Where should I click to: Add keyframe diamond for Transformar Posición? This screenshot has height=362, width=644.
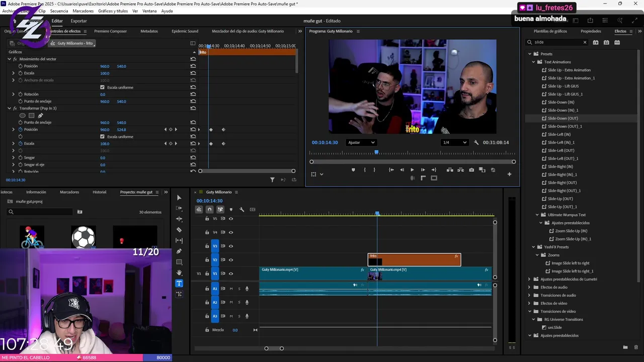171,129
